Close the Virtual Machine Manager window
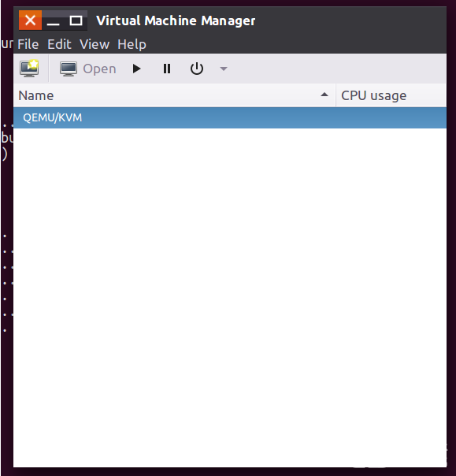The height and width of the screenshot is (476, 456). 30,20
